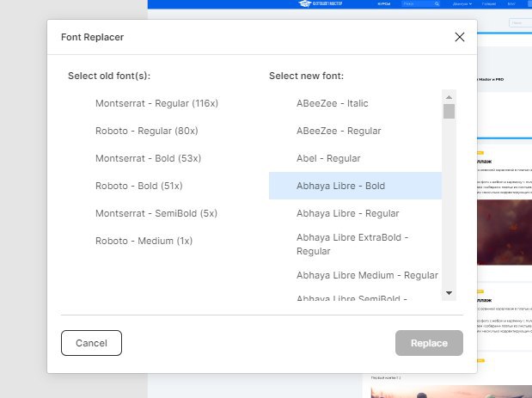The image size is (532, 398).
Task: Choose ABeeZee - Italic as new font
Action: (355, 103)
